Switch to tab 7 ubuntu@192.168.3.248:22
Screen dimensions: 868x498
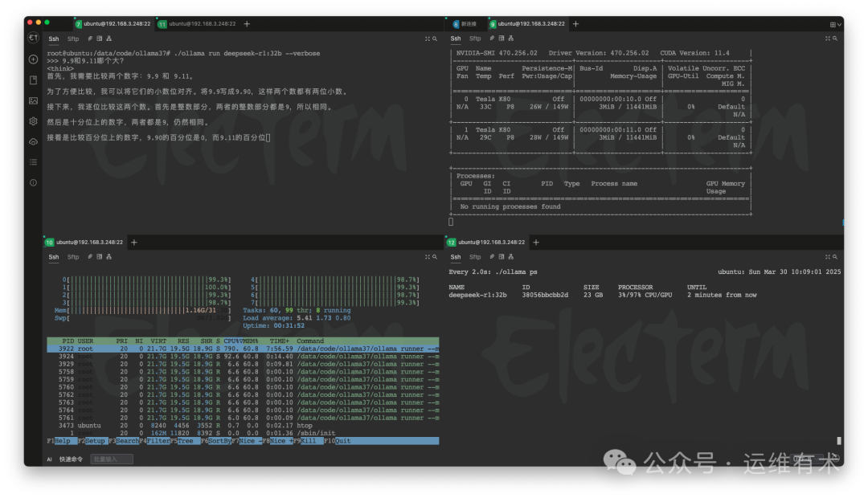pos(113,24)
